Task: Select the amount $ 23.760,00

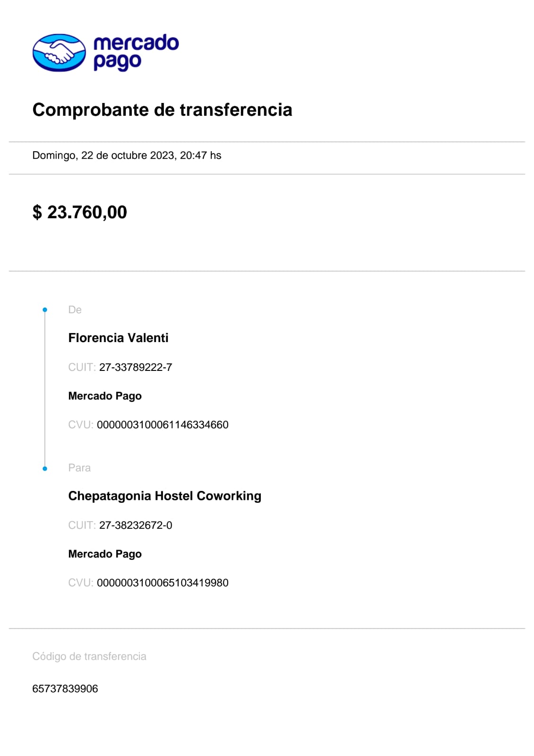Action: click(80, 212)
